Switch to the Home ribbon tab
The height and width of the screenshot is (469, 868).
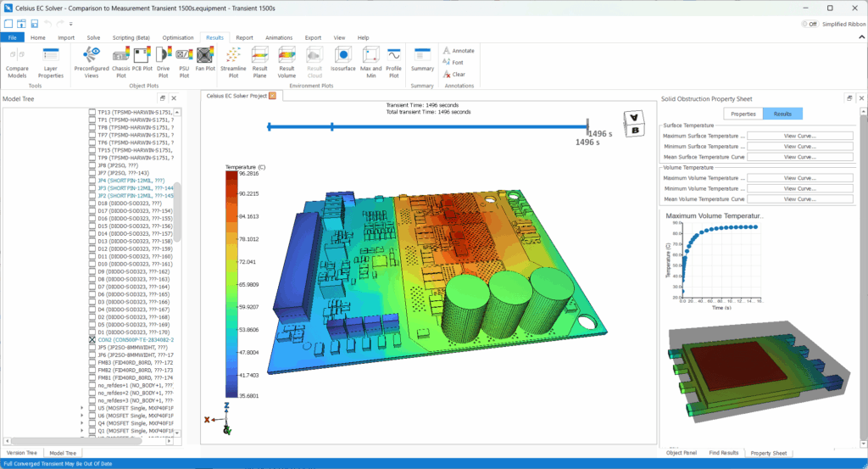[37, 37]
